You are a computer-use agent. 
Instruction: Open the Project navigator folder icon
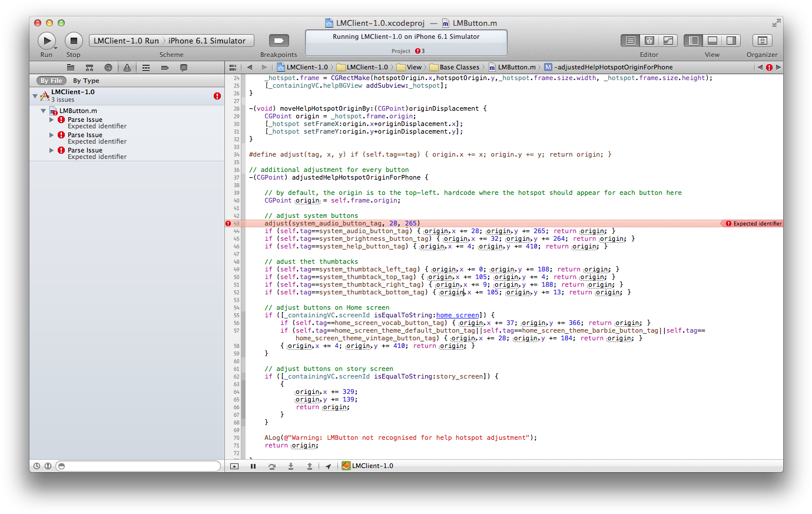tap(71, 68)
